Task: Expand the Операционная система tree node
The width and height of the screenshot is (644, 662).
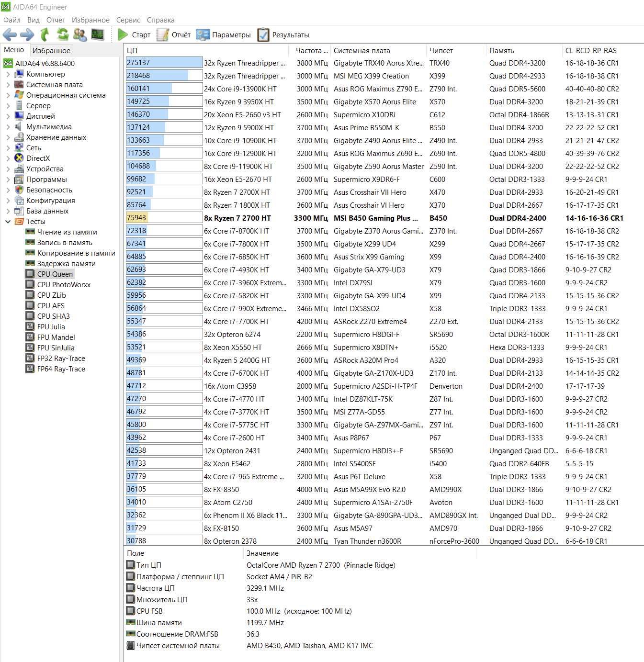Action: 8,95
